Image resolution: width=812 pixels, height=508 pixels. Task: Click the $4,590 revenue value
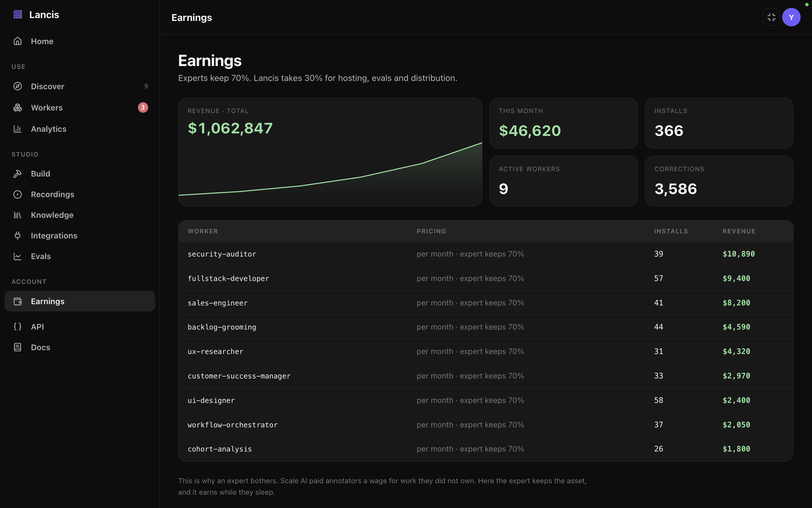click(x=737, y=327)
